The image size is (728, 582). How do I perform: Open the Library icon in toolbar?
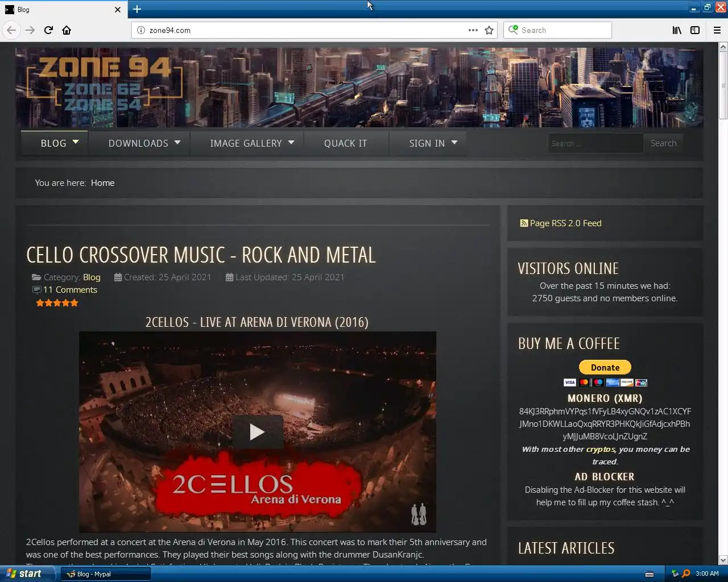coord(677,30)
